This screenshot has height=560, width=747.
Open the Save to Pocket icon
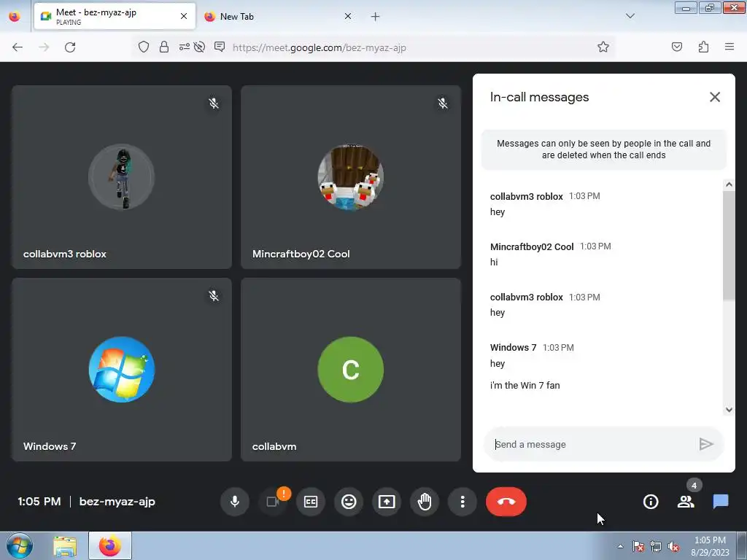(676, 47)
